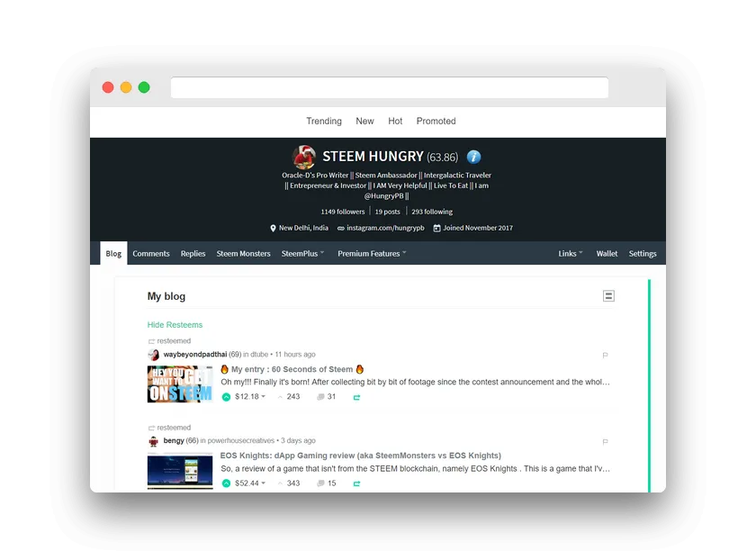Open the Replies tab

tap(193, 253)
